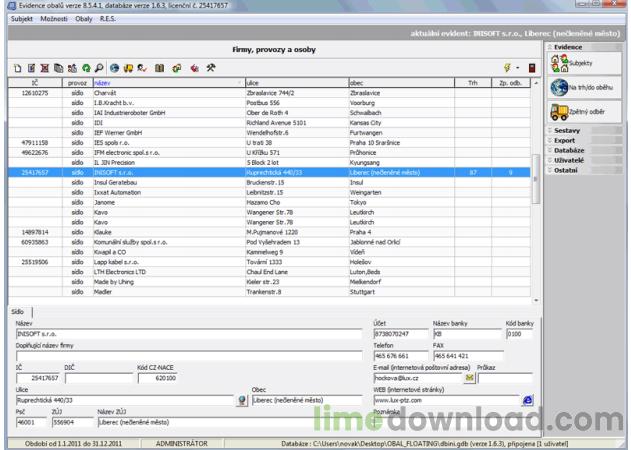Click the globe icon in the toolbar
Image resolution: width=631 pixels, height=450 pixels.
pos(115,68)
